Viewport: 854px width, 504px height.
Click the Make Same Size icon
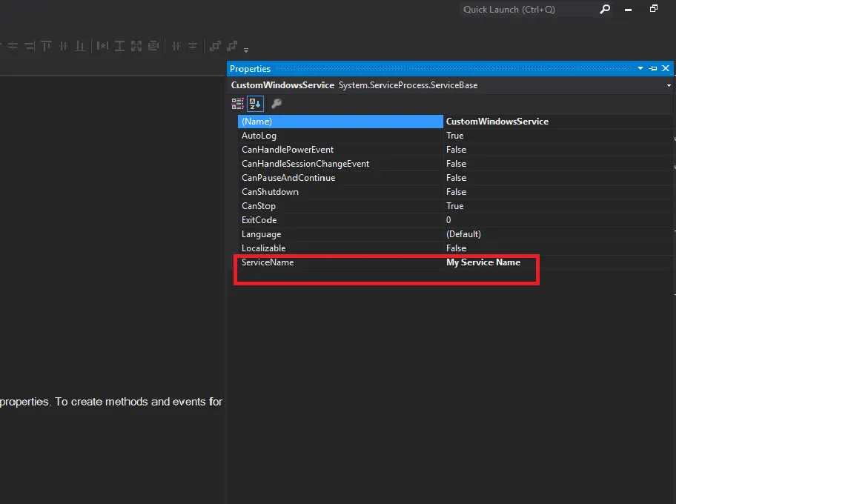point(136,46)
